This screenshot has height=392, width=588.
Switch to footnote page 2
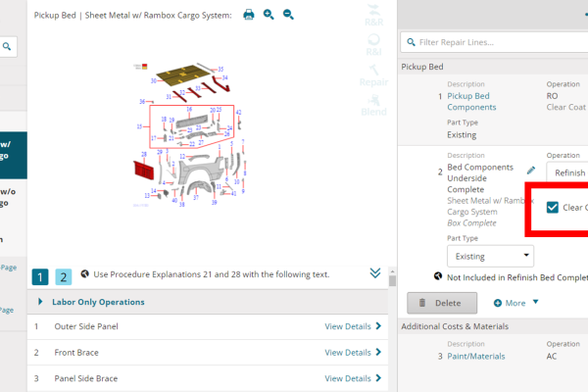(63, 276)
